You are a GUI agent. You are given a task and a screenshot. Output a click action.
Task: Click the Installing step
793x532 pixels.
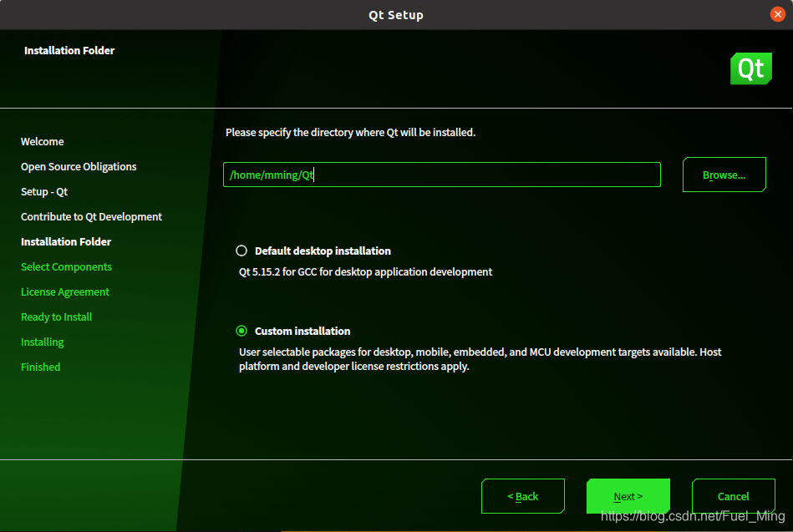tap(42, 342)
